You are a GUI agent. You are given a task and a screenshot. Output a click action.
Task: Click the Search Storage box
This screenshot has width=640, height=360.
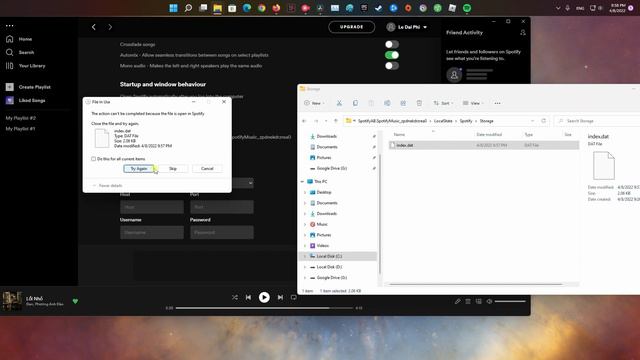pos(596,121)
